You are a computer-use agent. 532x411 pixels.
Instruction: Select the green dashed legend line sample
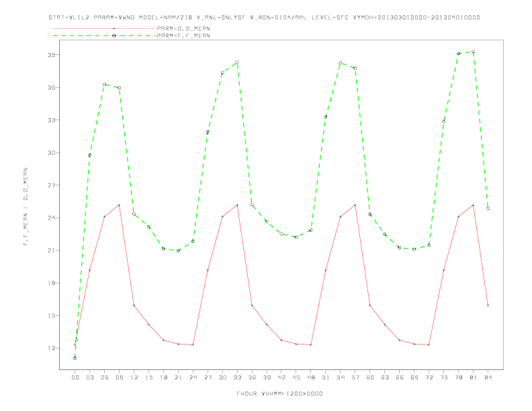[104, 36]
